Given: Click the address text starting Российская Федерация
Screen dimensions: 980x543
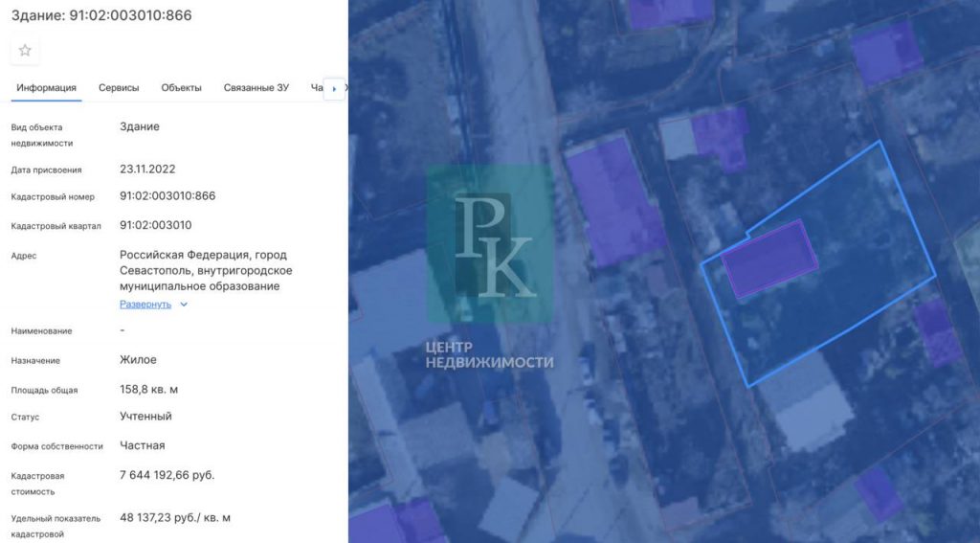Looking at the screenshot, I should (203, 270).
